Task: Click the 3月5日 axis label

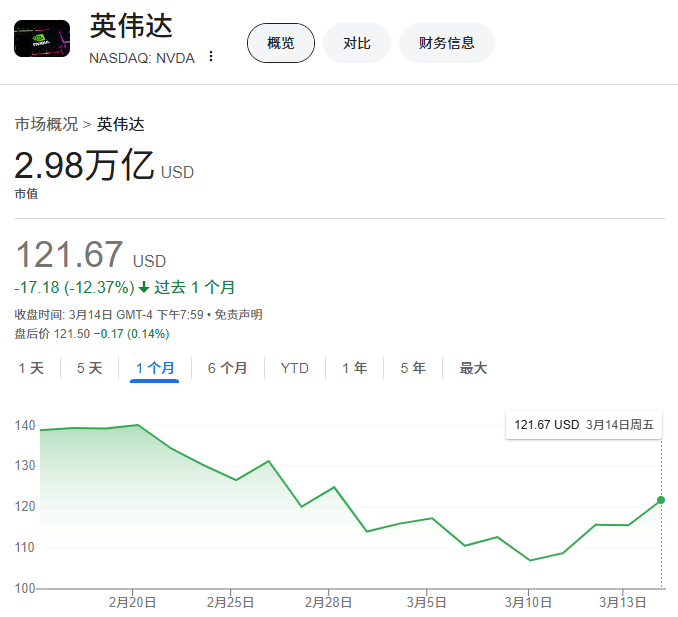Action: [x=426, y=602]
